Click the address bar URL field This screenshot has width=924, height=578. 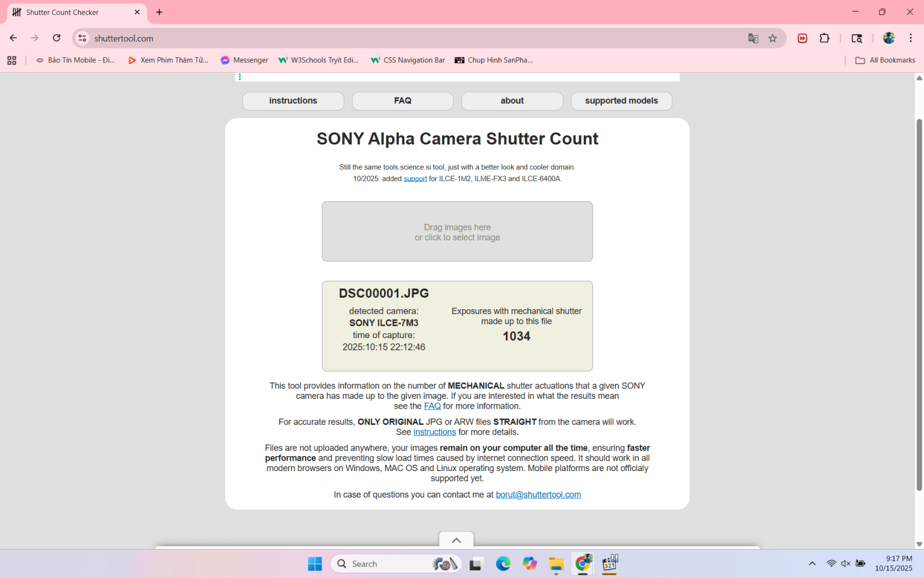pos(404,38)
